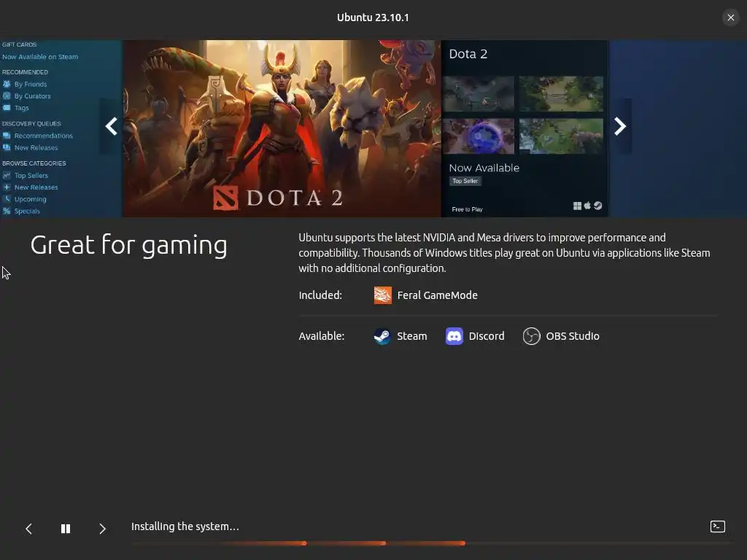The height and width of the screenshot is (560, 747).
Task: Click the Tags icon in sidebar
Action: click(7, 108)
